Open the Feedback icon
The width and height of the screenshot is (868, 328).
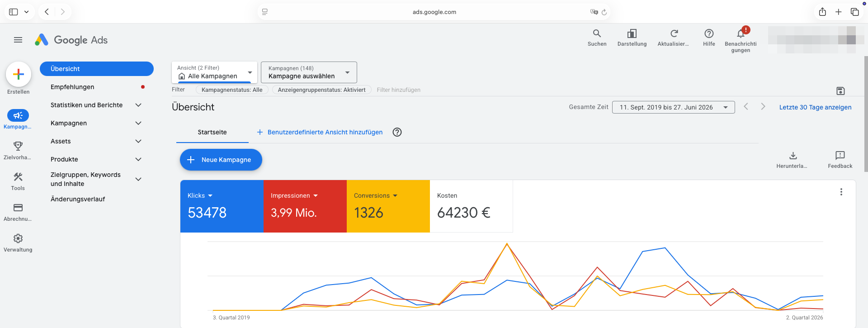[x=840, y=156]
